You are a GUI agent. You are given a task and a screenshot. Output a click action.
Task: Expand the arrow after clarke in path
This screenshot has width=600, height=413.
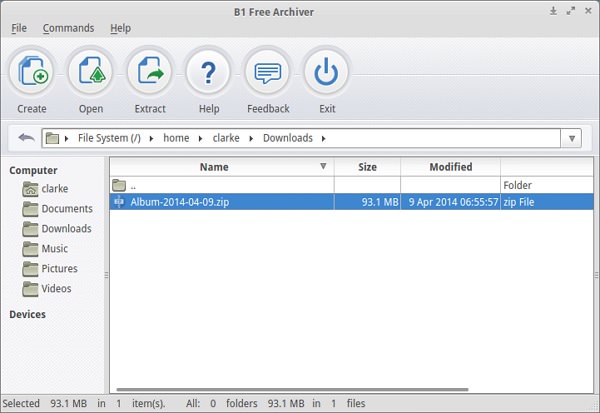click(x=251, y=139)
